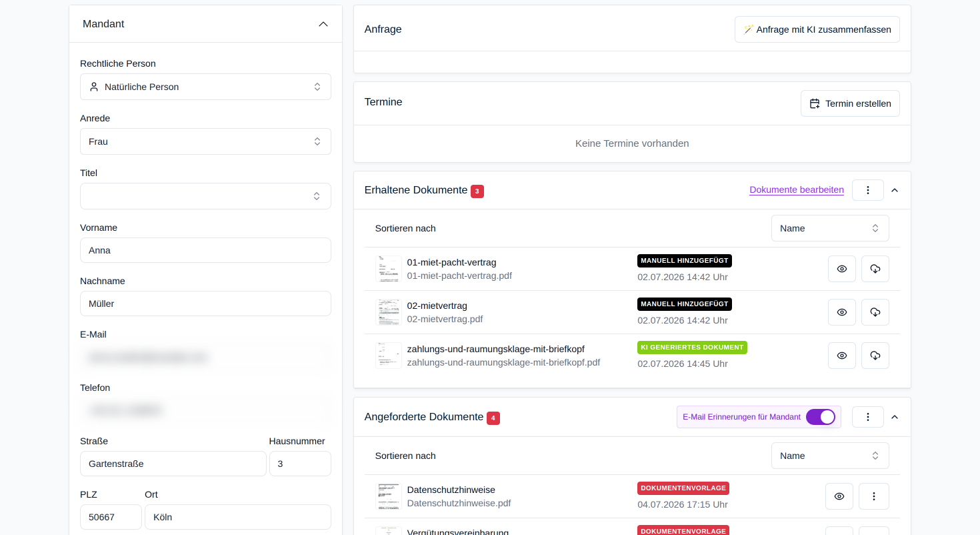The width and height of the screenshot is (980, 535).
Task: Download the zahlungs-und-raumungsklage-mit-briefkopf document
Action: tap(875, 356)
